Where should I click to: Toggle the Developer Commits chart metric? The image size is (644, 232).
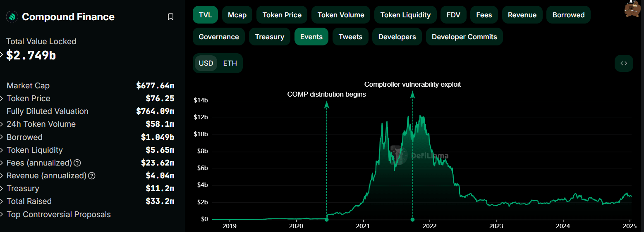tap(464, 37)
